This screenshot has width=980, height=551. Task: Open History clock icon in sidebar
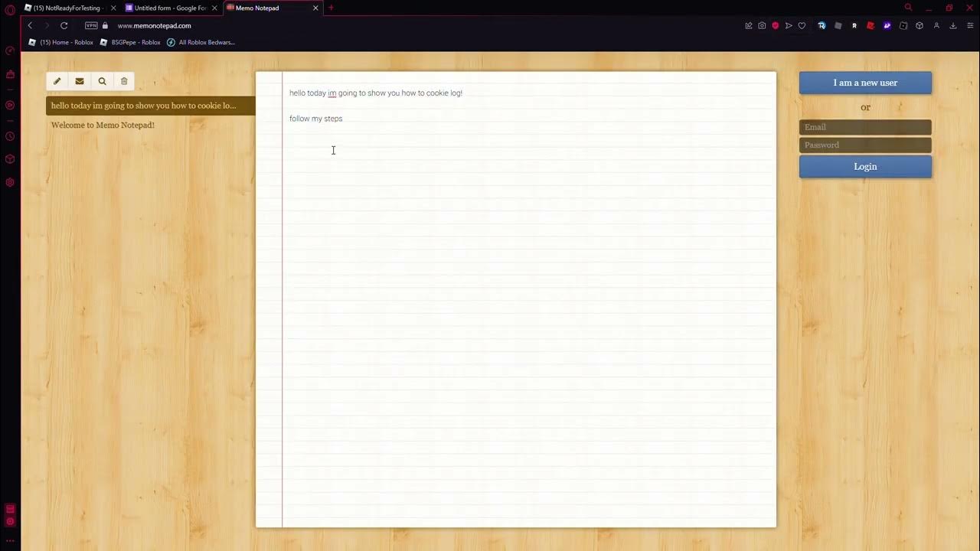pyautogui.click(x=10, y=136)
